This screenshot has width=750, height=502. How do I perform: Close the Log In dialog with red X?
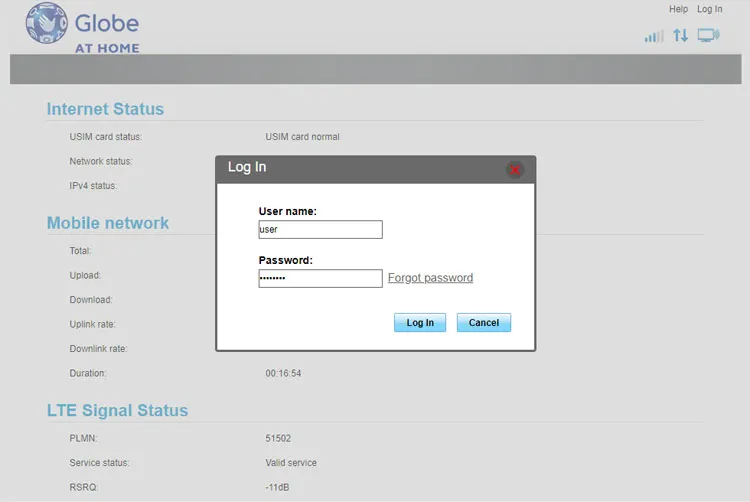[515, 170]
